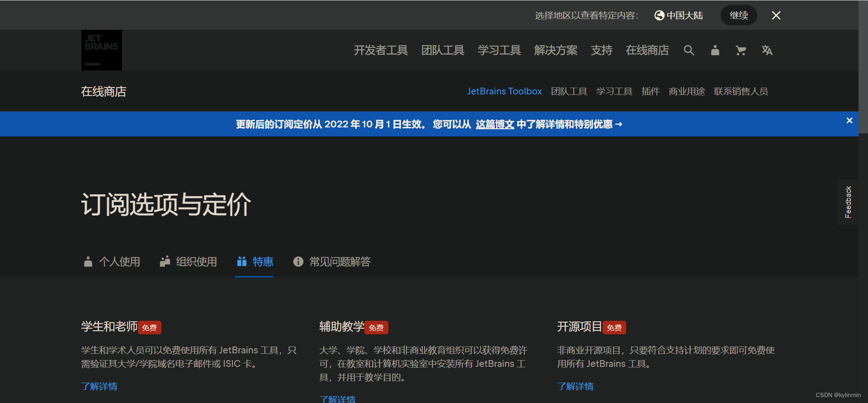The height and width of the screenshot is (403, 868).
Task: Click the 辅助教学 heading
Action: 342,327
